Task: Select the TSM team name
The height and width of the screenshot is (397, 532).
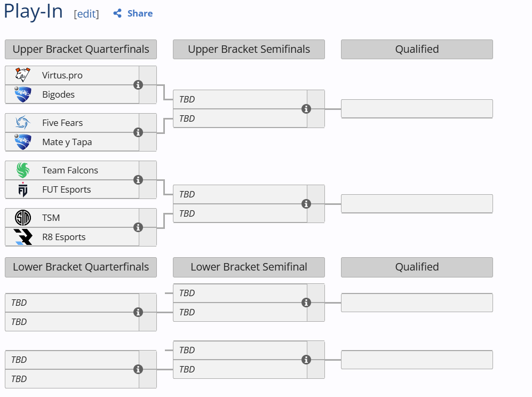Action: click(x=51, y=218)
